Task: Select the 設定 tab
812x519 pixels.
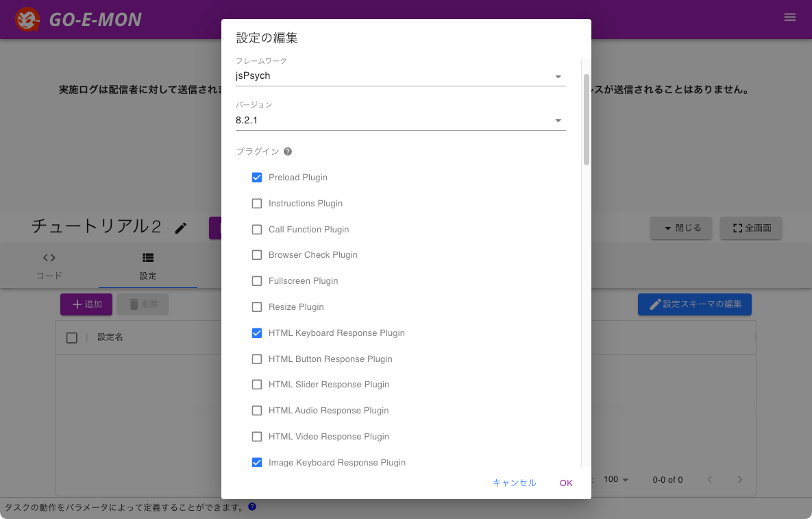Action: [x=148, y=266]
